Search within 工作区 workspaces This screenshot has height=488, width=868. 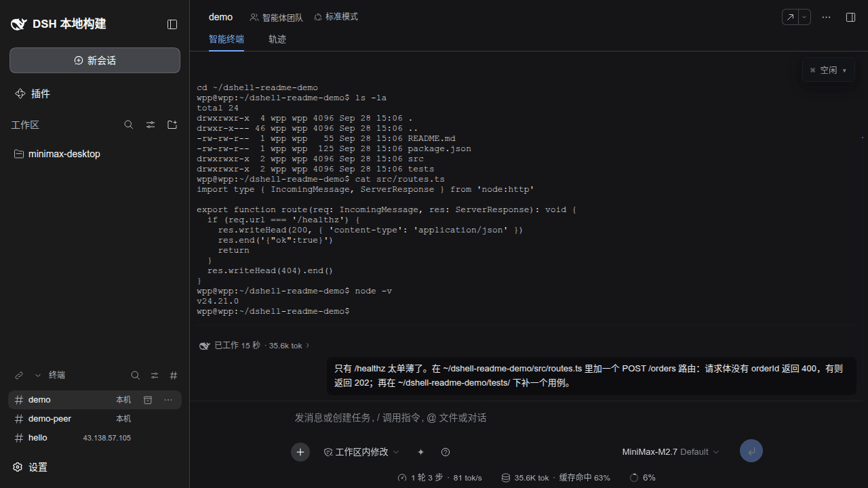129,125
